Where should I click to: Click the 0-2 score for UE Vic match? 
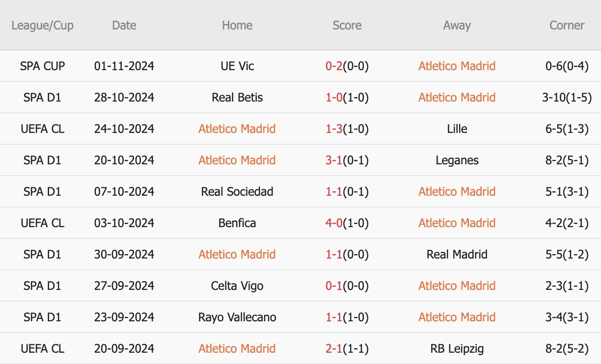pyautogui.click(x=333, y=66)
